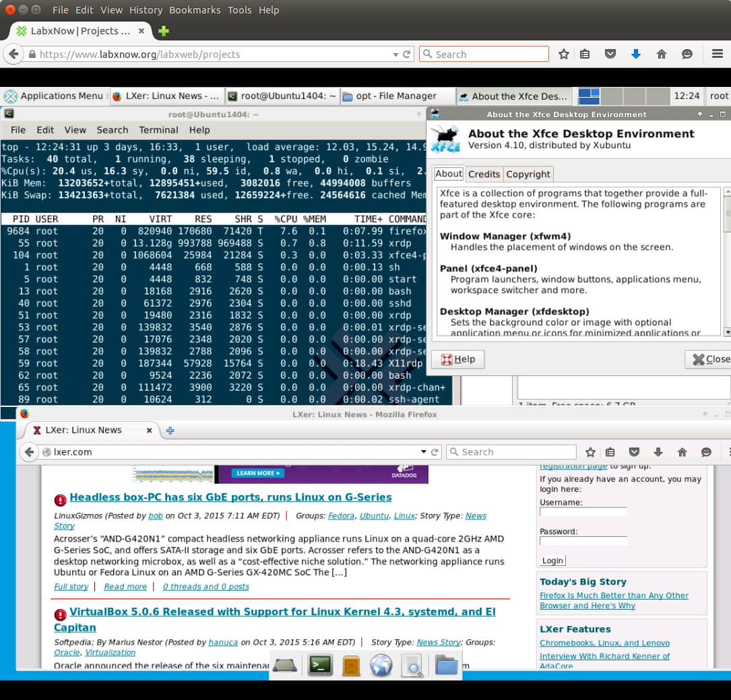The width and height of the screenshot is (731, 700).
Task: Open the hamburger menu in labxnow browser
Action: pos(718,55)
